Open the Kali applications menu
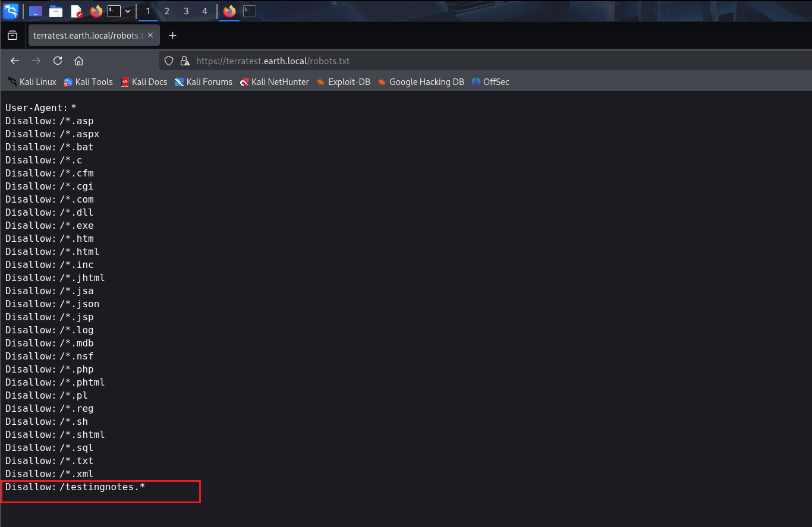 11,11
